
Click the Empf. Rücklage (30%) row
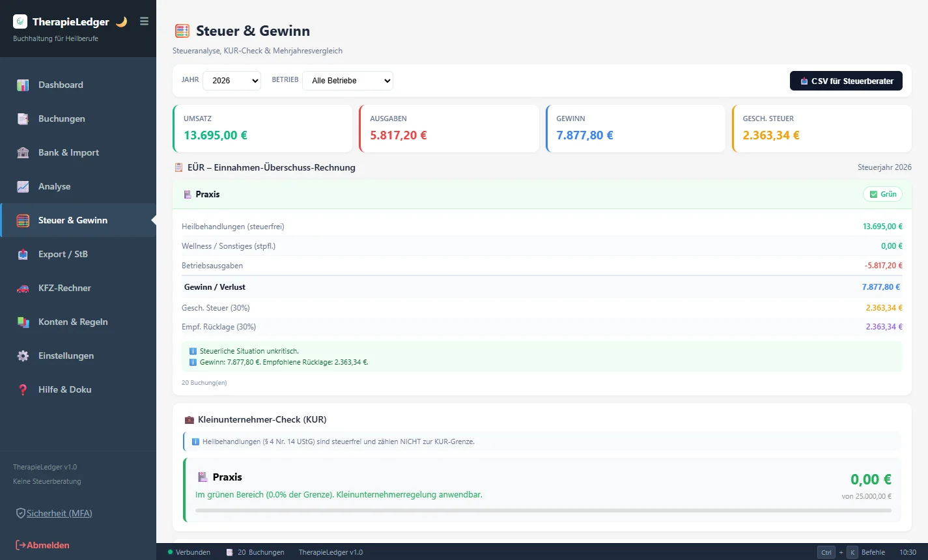[x=542, y=327]
